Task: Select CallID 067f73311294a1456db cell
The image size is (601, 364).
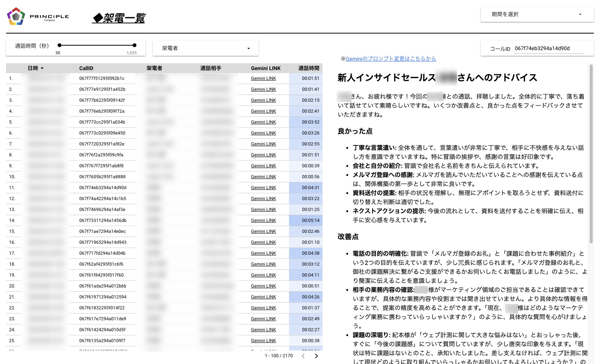Action: (x=102, y=220)
